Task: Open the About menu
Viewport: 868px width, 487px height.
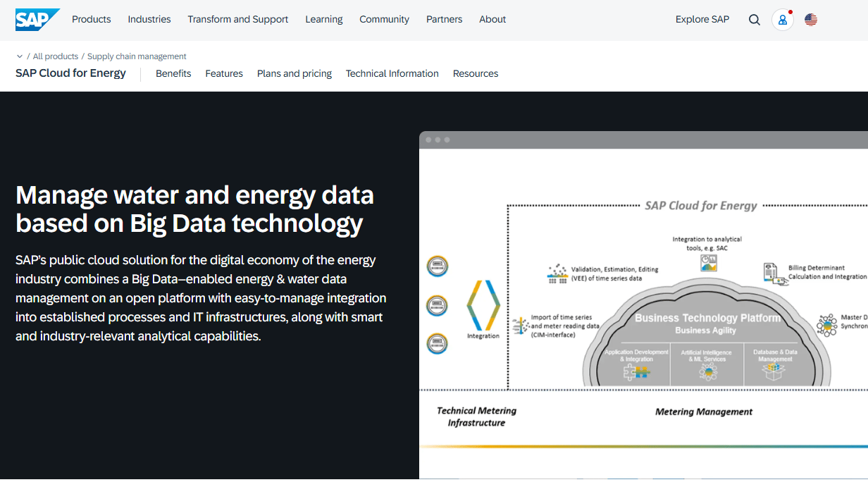Action: 492,19
